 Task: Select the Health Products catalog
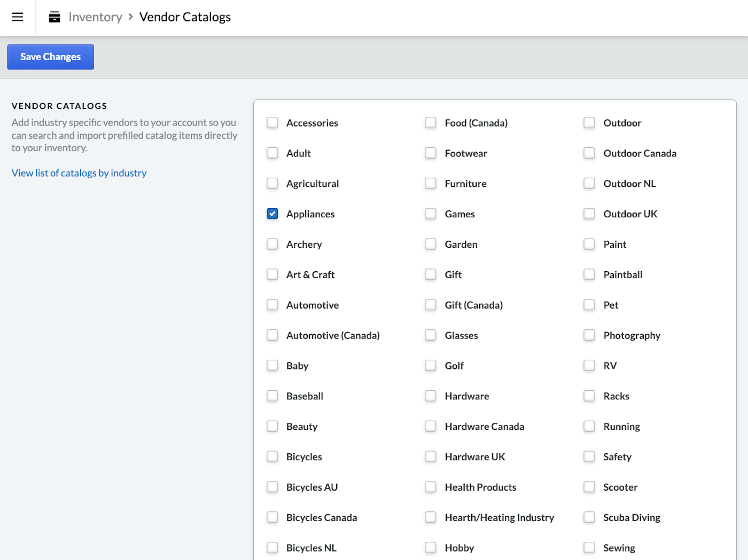click(431, 487)
